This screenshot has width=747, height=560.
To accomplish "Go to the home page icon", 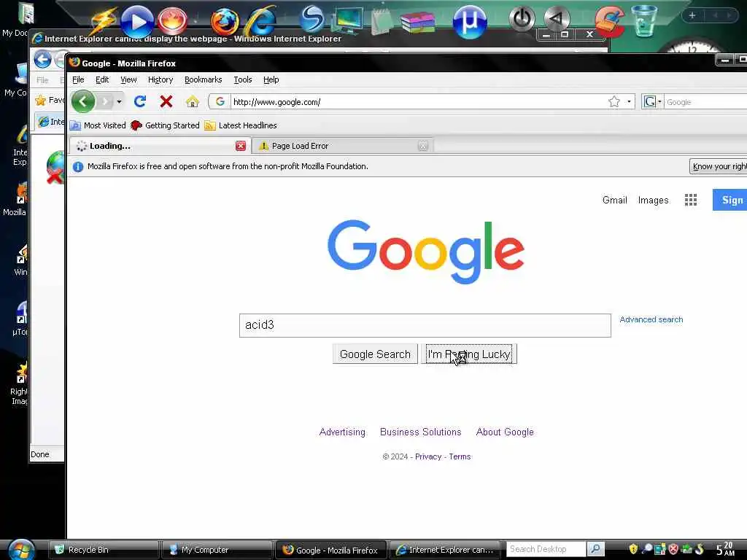I will pos(193,101).
